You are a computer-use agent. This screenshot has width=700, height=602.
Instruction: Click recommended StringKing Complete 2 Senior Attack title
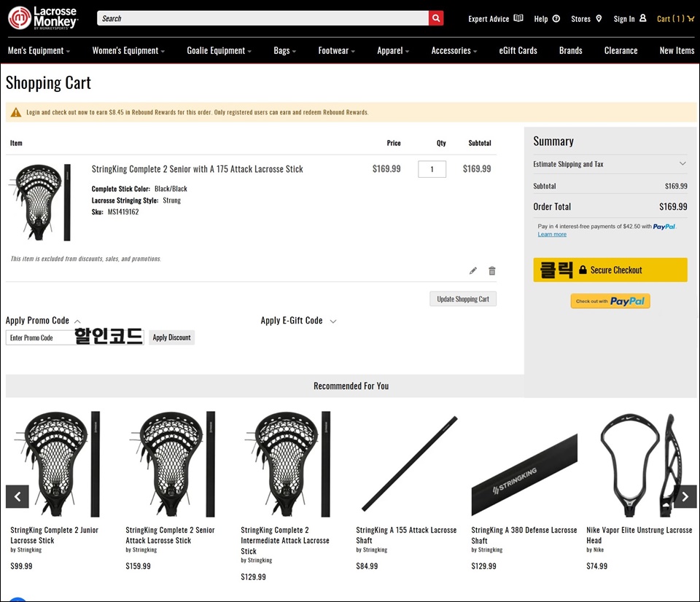(x=170, y=535)
